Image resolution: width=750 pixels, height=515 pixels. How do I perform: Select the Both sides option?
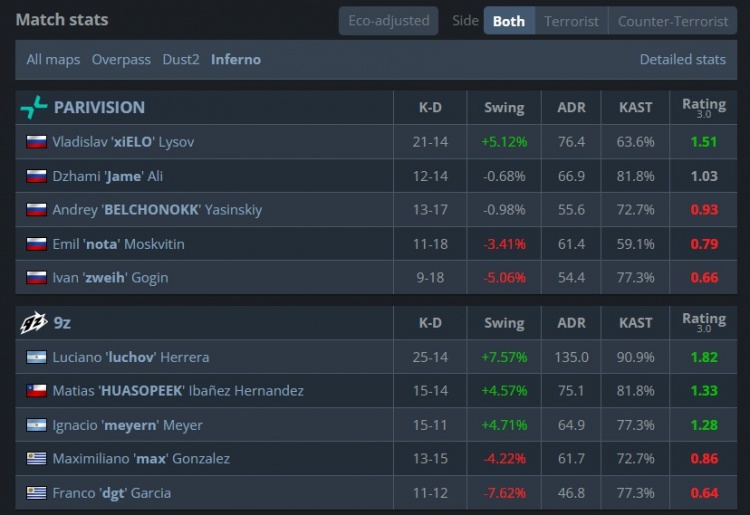pos(509,21)
